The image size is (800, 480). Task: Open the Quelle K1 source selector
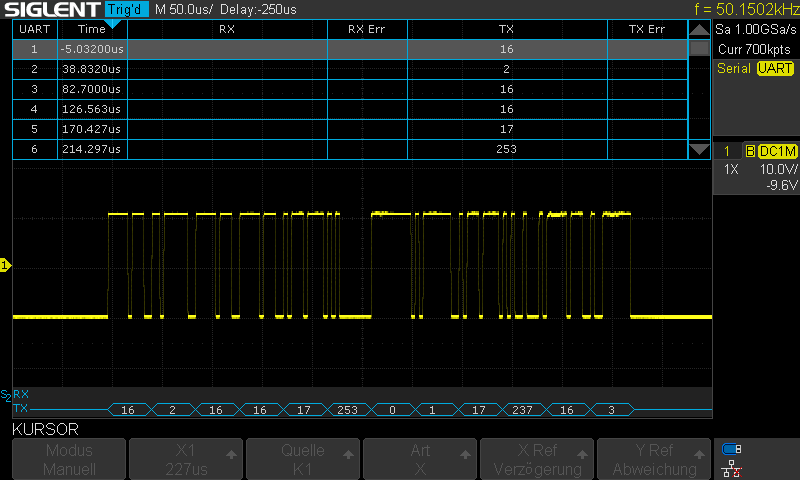pyautogui.click(x=303, y=460)
